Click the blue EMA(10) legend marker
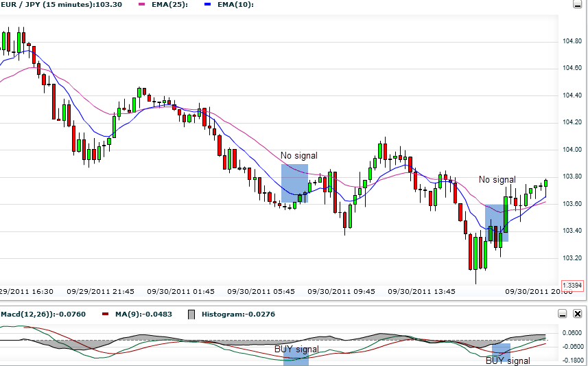The height and width of the screenshot is (366, 588). tap(209, 5)
